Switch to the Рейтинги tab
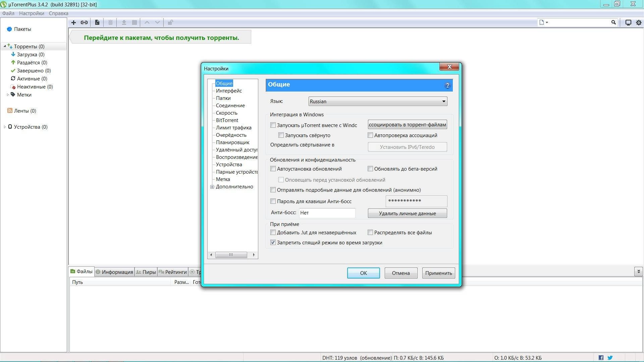The image size is (644, 362). click(173, 272)
